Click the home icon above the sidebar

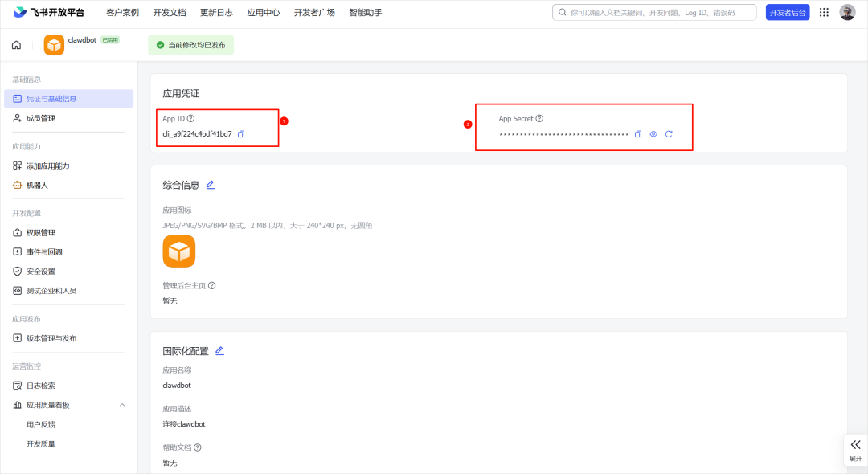(16, 45)
